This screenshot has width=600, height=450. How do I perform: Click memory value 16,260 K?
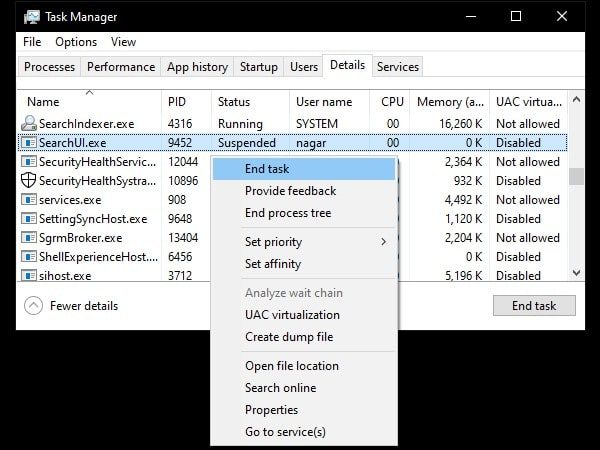[461, 124]
